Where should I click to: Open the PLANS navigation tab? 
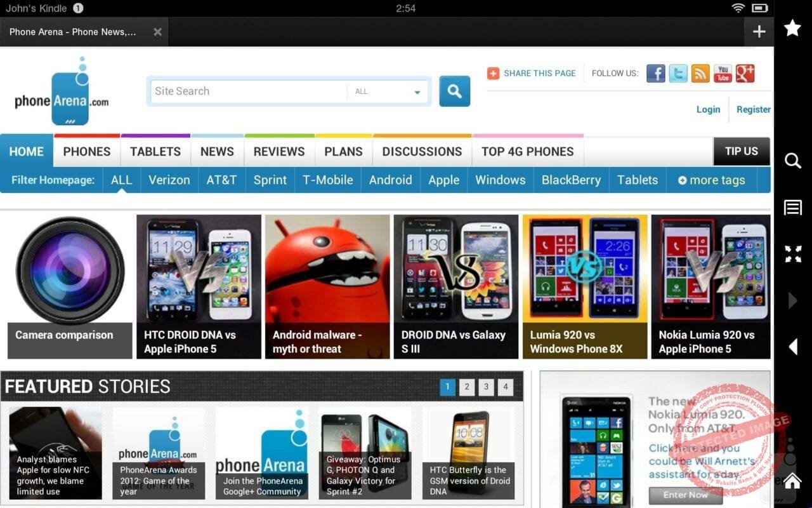click(344, 151)
